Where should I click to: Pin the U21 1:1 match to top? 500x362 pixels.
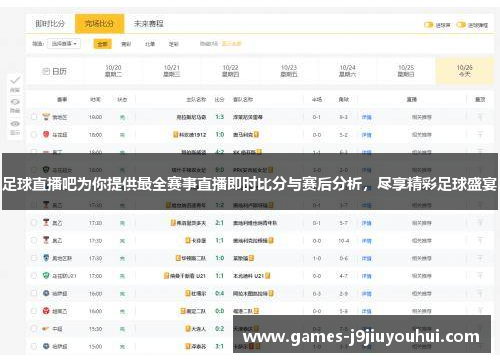480,276
